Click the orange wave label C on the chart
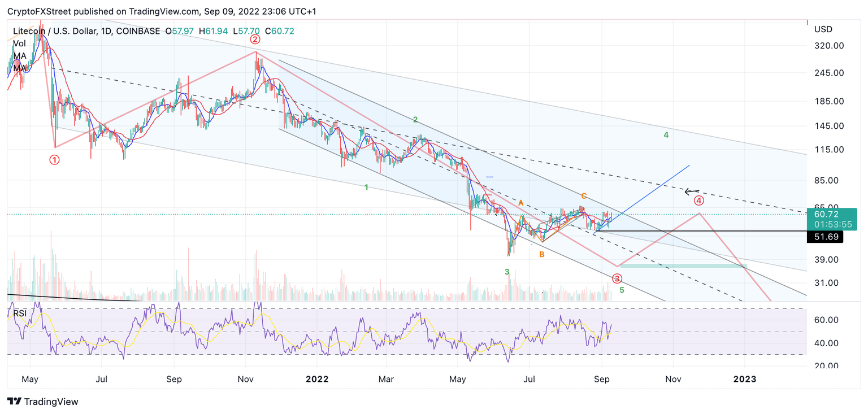 [583, 195]
